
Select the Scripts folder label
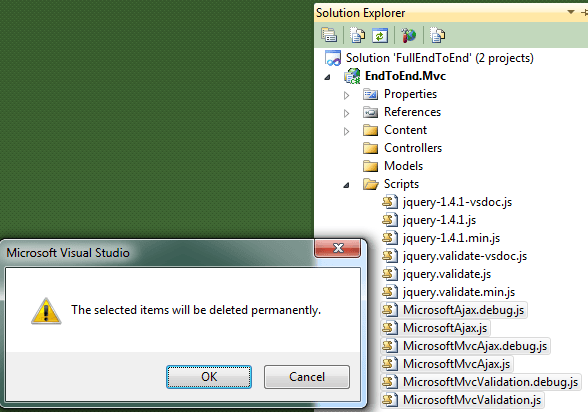click(401, 184)
